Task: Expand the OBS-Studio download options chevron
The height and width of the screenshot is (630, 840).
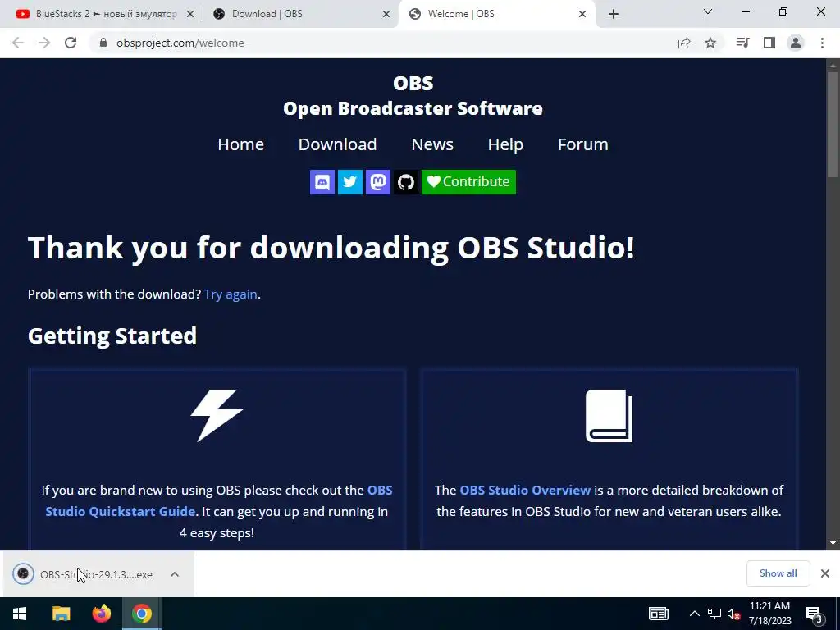Action: tap(175, 574)
